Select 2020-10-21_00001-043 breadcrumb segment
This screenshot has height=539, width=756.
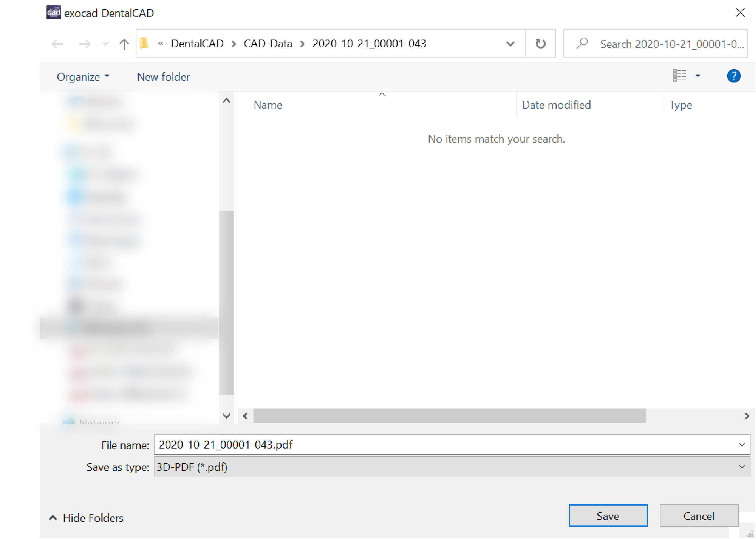[x=369, y=44]
